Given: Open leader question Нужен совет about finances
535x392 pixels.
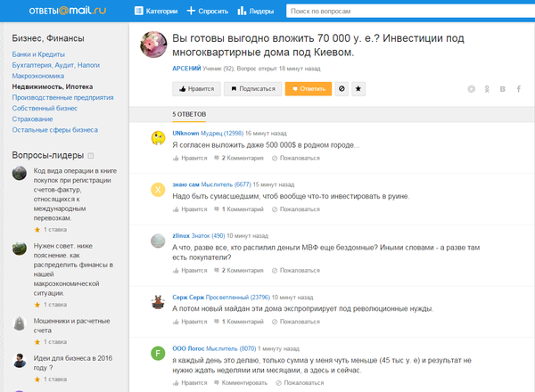Looking at the screenshot, I should click(x=73, y=269).
